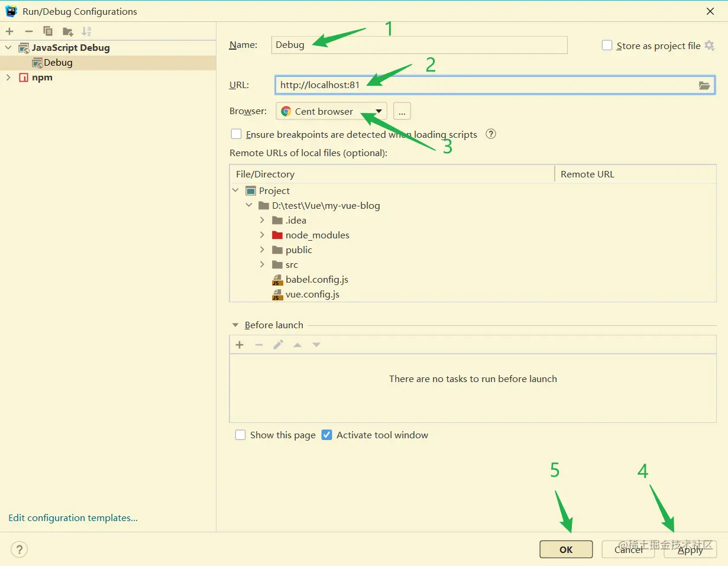Expand the src folder in the file tree
728x566 pixels.
[x=262, y=264]
